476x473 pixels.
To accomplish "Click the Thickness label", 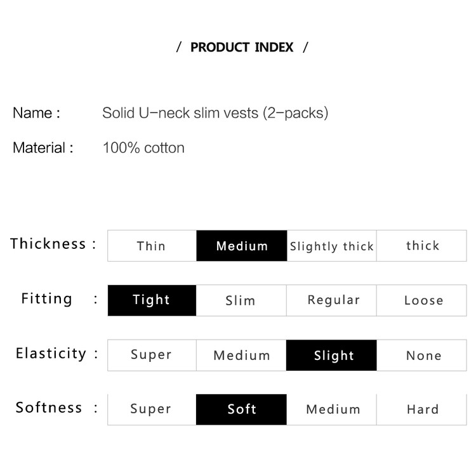I will click(48, 243).
